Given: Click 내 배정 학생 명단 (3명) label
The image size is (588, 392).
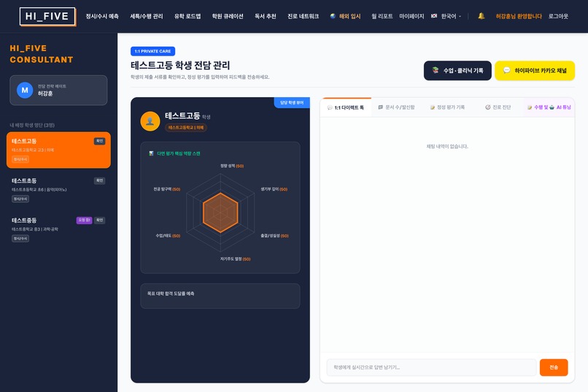Looking at the screenshot, I should tap(32, 125).
